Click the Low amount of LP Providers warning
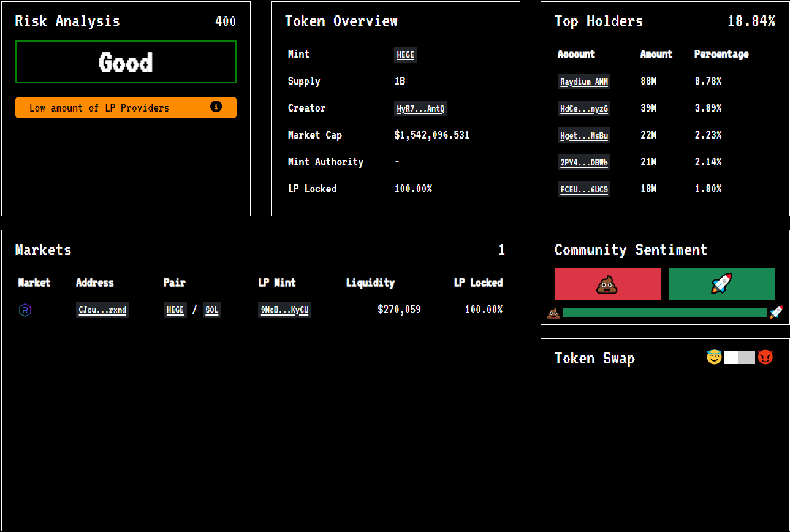The image size is (790, 532). tap(126, 107)
